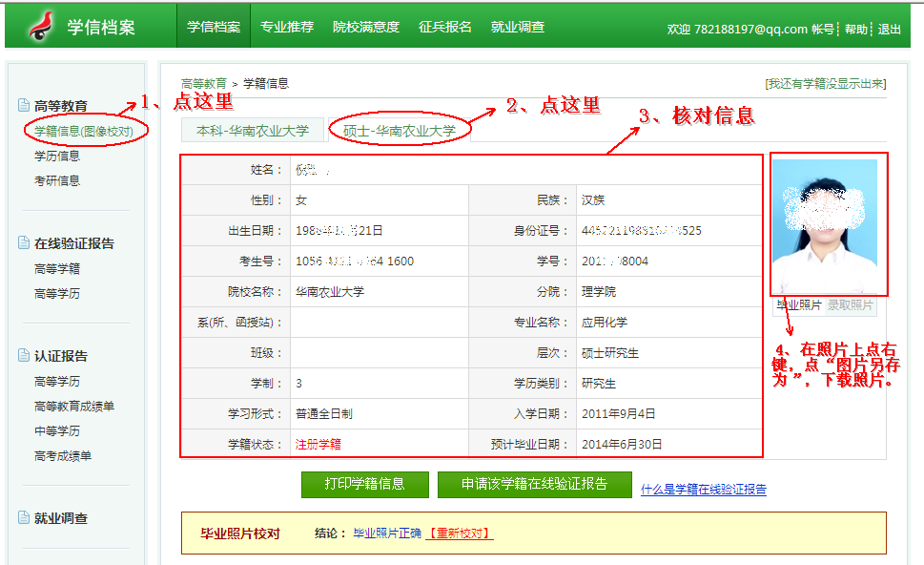Viewport: 924px width, 565px height.
Task: Click the 毕业照片校对 label
Action: pos(240,534)
